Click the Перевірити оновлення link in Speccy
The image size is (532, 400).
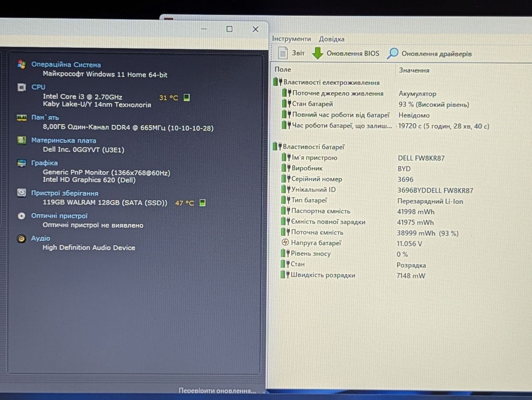click(217, 390)
